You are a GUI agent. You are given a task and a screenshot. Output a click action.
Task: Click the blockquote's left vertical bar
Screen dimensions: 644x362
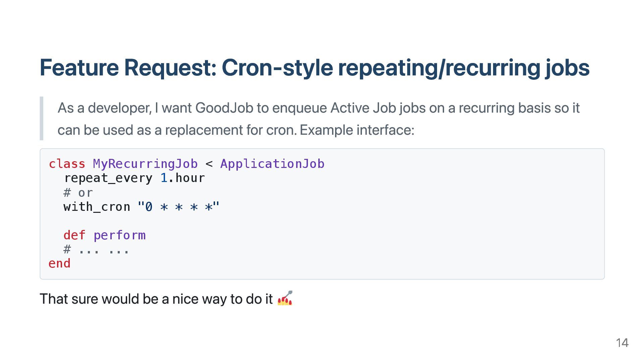42,118
